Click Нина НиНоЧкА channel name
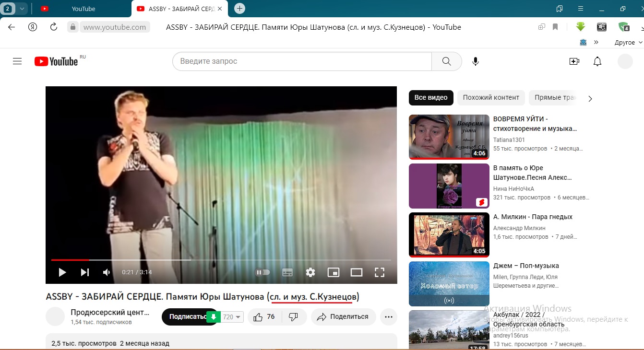Image resolution: width=644 pixels, height=350 pixels. (x=513, y=189)
